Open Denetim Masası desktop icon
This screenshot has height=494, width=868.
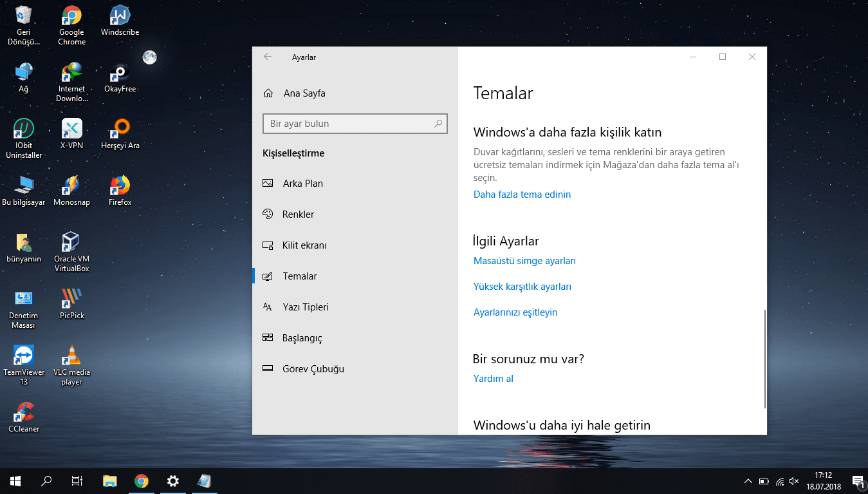click(x=24, y=309)
